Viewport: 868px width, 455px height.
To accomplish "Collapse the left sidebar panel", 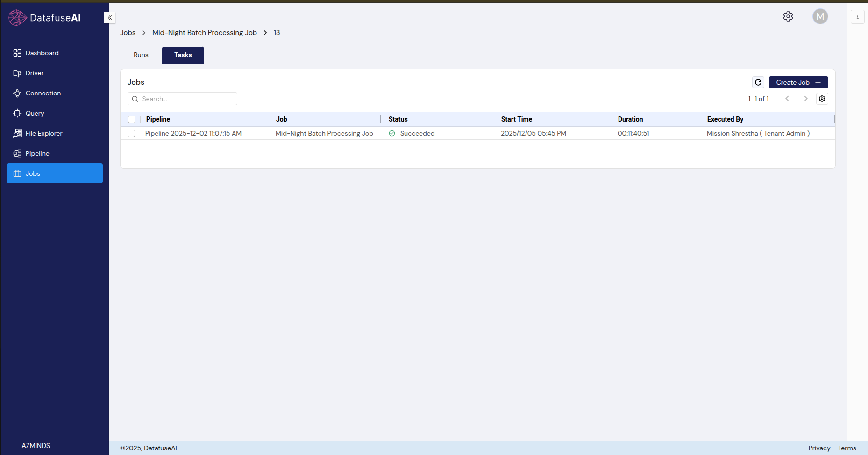I will [110, 18].
